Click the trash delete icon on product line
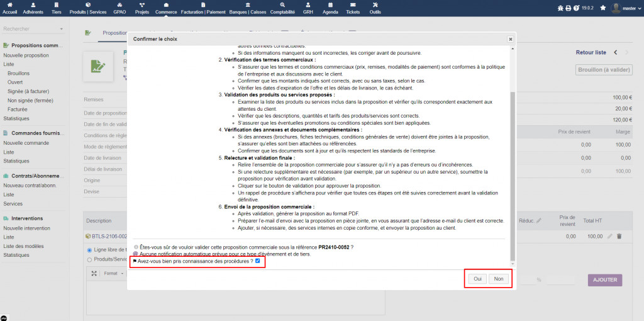 click(619, 236)
